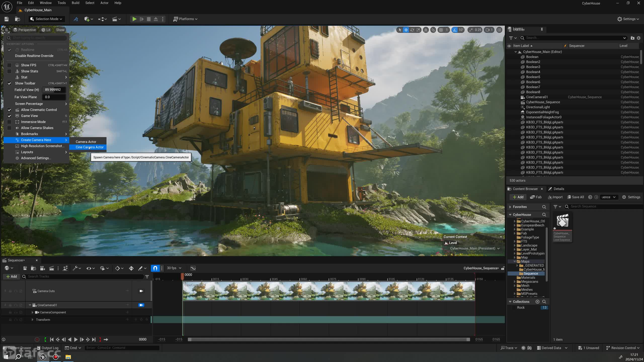The width and height of the screenshot is (644, 362).
Task: Open the 30 fps frame rate dropdown
Action: [174, 268]
